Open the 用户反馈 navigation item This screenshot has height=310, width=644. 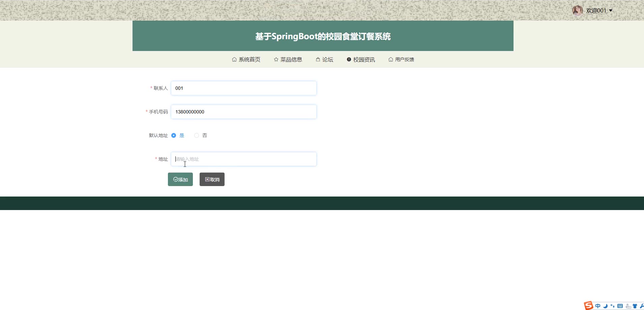tap(401, 59)
